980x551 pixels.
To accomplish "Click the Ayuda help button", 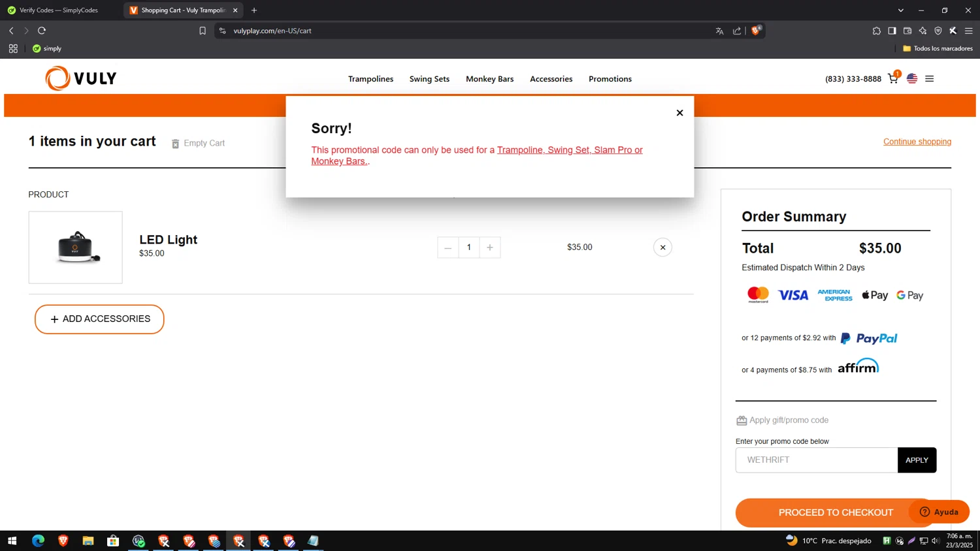I will click(x=939, y=512).
